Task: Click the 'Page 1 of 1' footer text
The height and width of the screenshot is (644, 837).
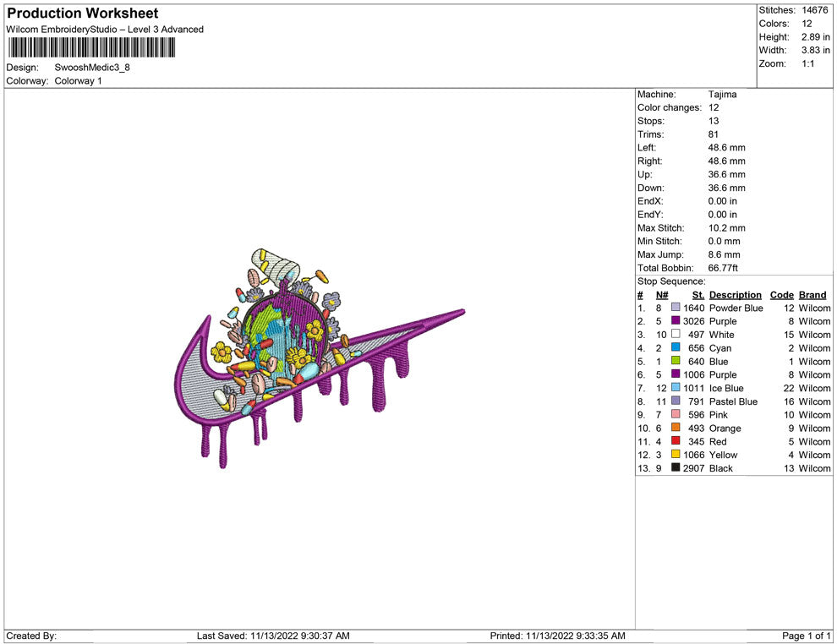Action: (x=806, y=636)
